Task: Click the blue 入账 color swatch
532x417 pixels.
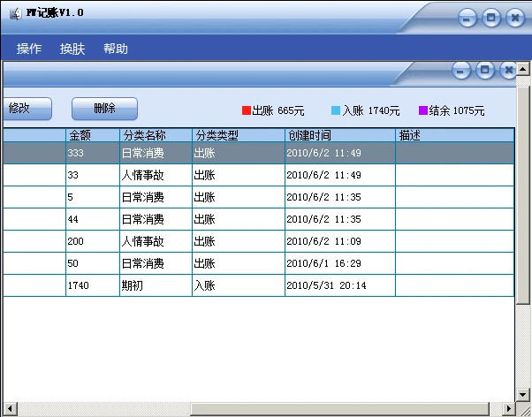Action: pyautogui.click(x=336, y=110)
